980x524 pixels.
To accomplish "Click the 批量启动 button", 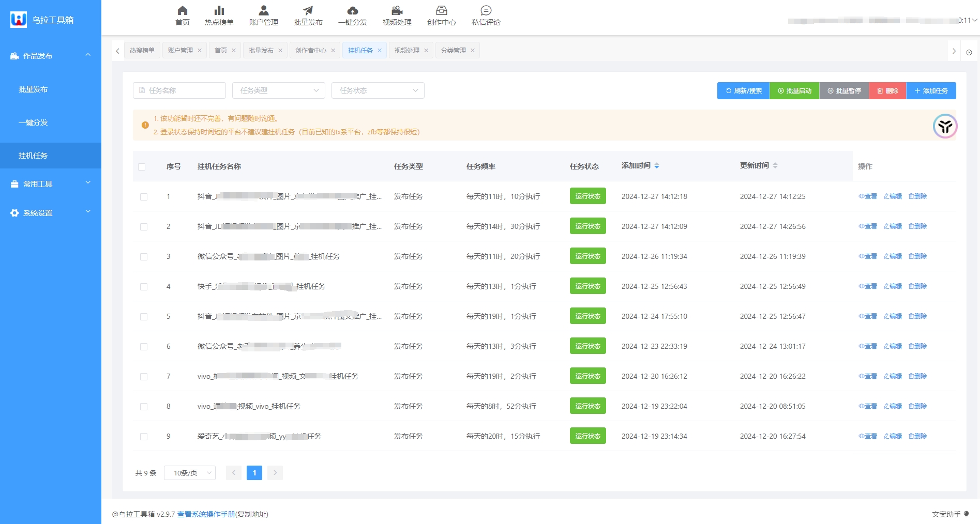I will click(x=795, y=90).
